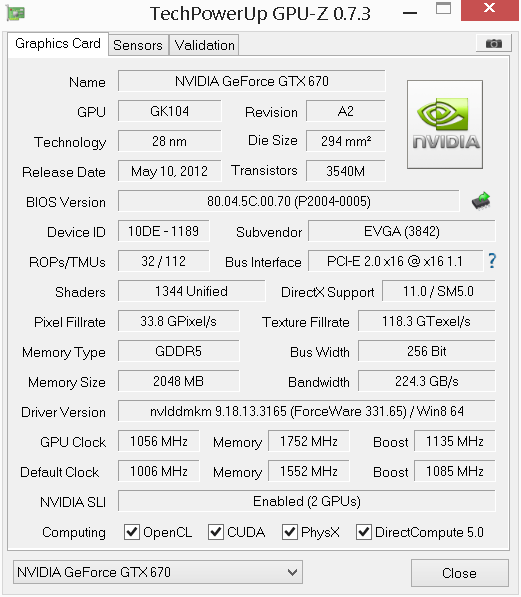Click the NVIDIA logo image
521x597 pixels.
point(445,124)
